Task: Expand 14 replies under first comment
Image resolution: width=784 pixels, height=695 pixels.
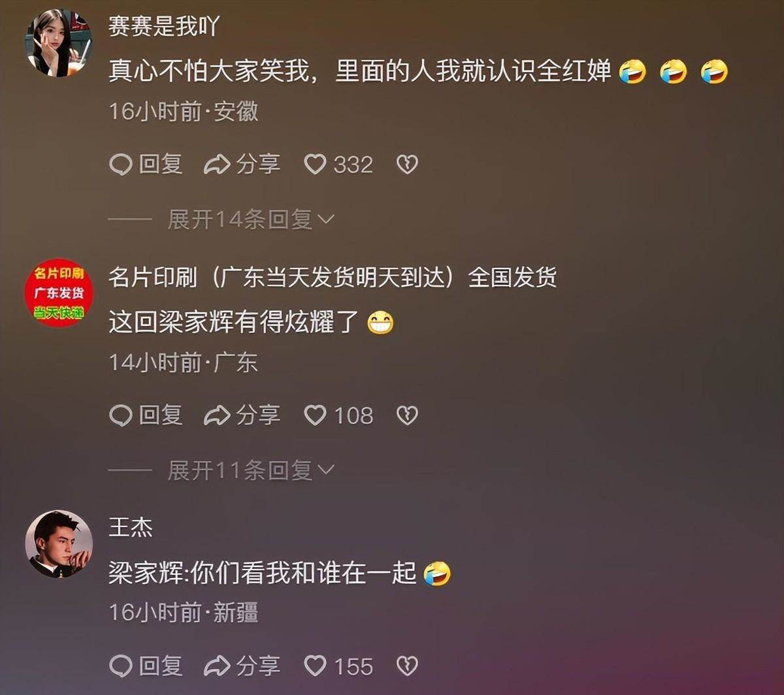Action: point(251,219)
